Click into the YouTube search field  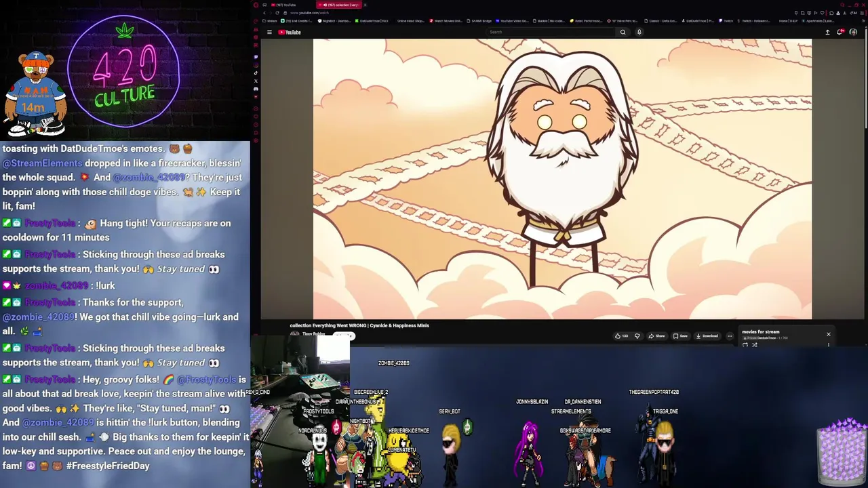pyautogui.click(x=549, y=32)
